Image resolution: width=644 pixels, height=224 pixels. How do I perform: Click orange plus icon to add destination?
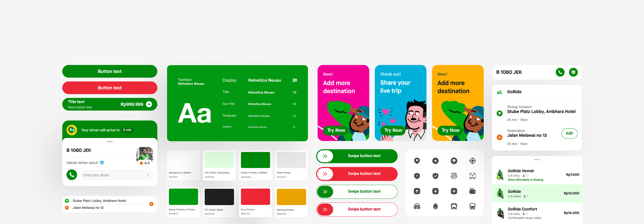151,204
